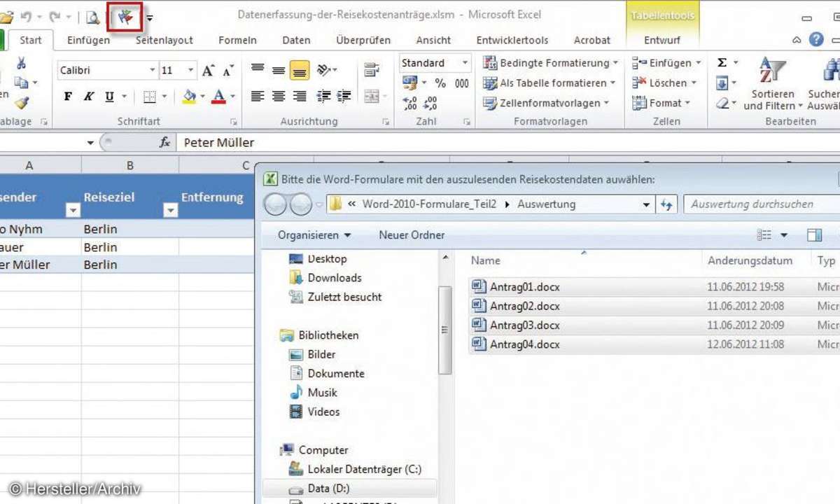Viewport: 840px width, 504px height.
Task: Toggle underline formatting (U)
Action: [x=109, y=97]
